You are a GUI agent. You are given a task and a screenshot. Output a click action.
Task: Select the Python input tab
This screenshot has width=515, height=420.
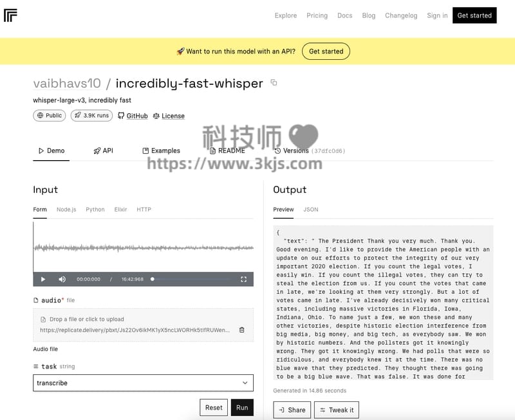pos(95,210)
